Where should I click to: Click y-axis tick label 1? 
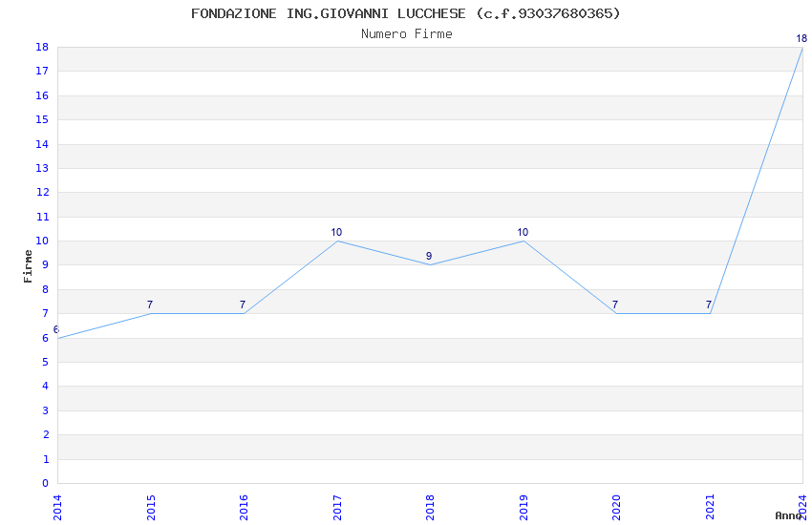[x=46, y=459]
